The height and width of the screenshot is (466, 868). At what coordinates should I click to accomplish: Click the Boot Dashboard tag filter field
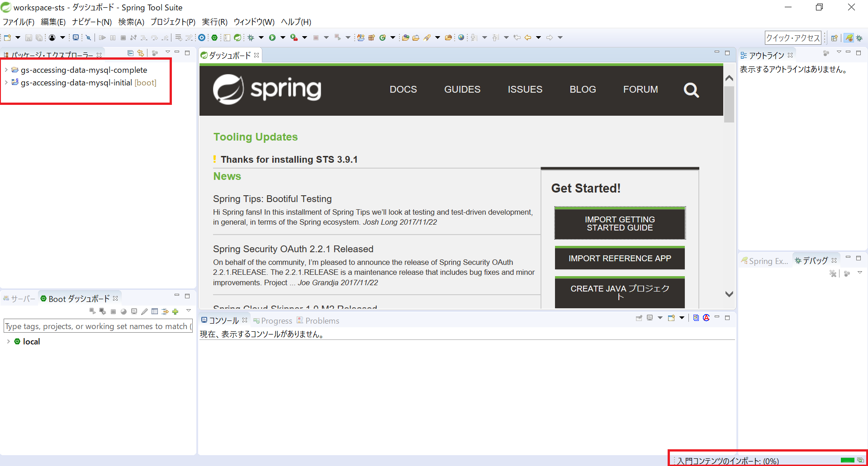click(98, 326)
